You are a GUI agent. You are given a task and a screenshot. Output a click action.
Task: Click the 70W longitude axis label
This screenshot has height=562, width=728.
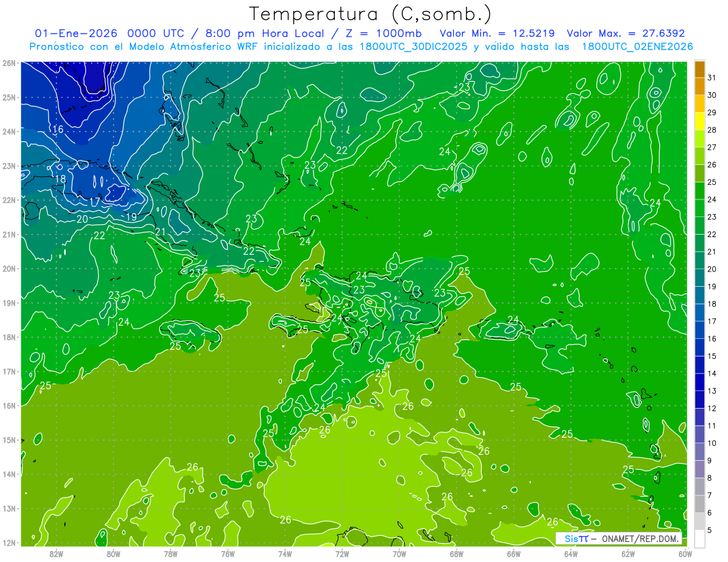[x=399, y=553]
